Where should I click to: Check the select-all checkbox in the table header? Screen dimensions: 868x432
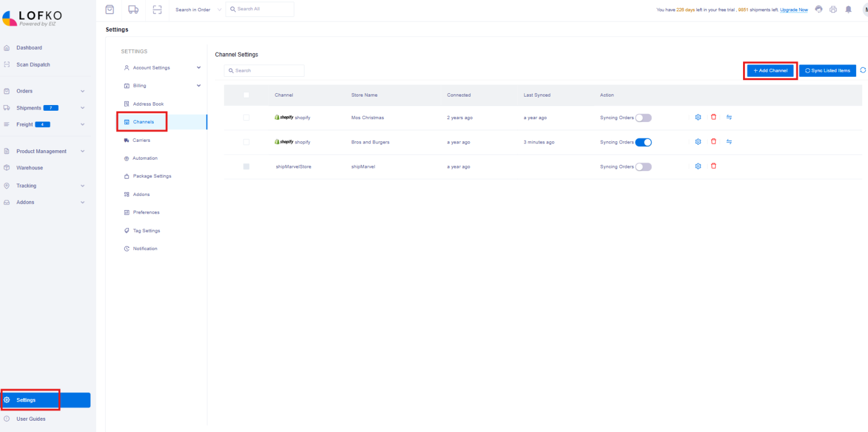(x=246, y=95)
